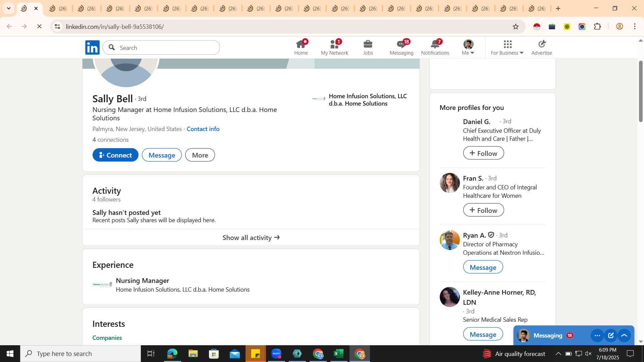Go back in browser history
The height and width of the screenshot is (362, 644).
[9, 26]
